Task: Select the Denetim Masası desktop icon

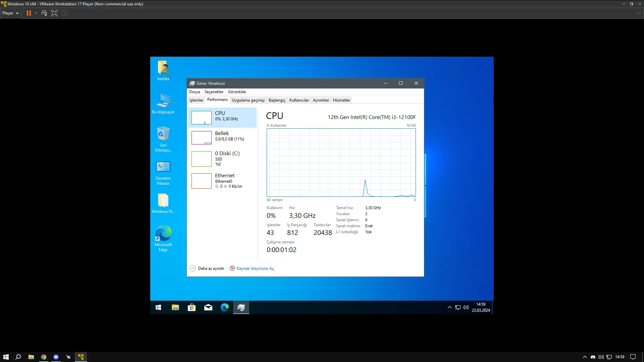Action: pyautogui.click(x=163, y=173)
